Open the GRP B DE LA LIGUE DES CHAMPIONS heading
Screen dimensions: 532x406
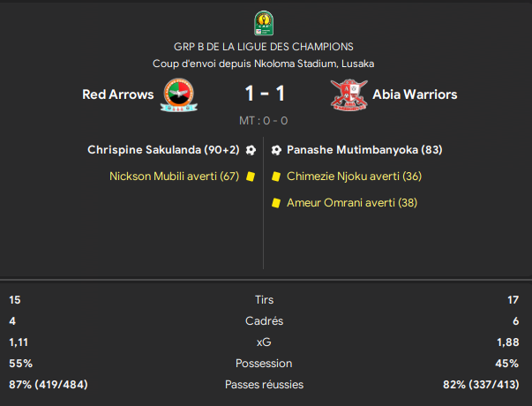(x=264, y=47)
